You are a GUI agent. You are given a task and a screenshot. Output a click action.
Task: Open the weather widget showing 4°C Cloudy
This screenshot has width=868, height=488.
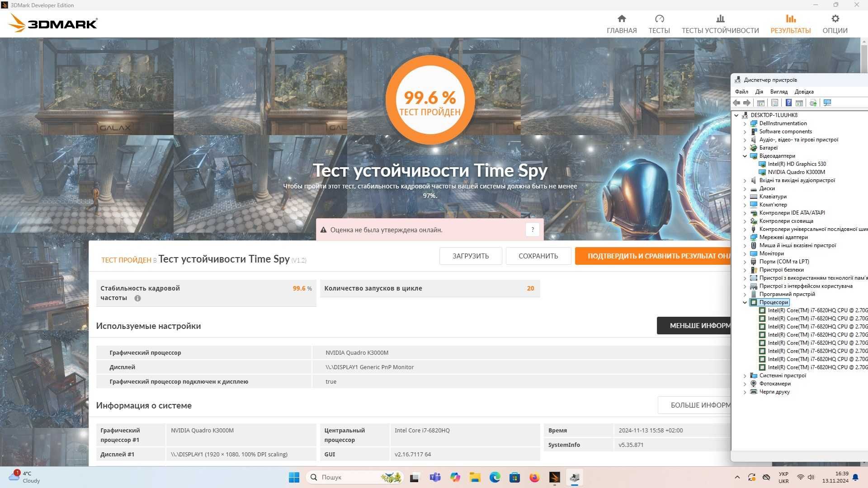coord(25,477)
